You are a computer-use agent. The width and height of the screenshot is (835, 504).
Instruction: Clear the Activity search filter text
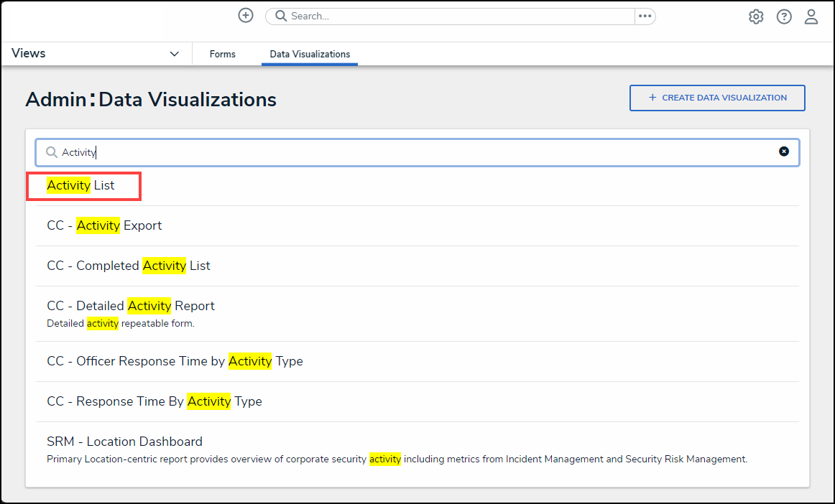pyautogui.click(x=784, y=151)
